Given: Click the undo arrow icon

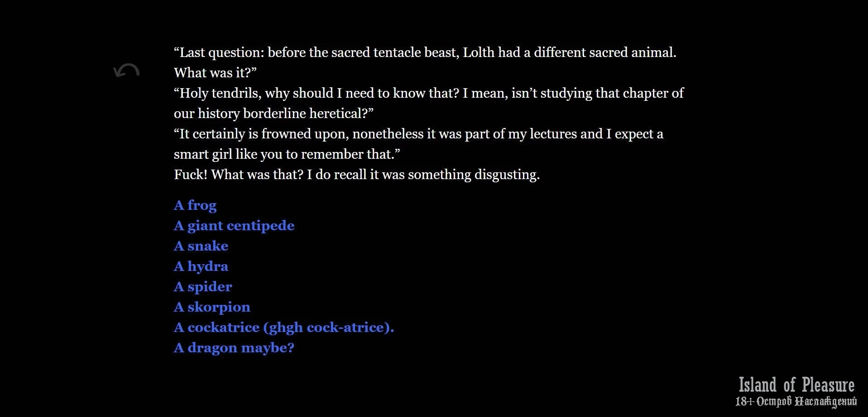Looking at the screenshot, I should click(126, 71).
